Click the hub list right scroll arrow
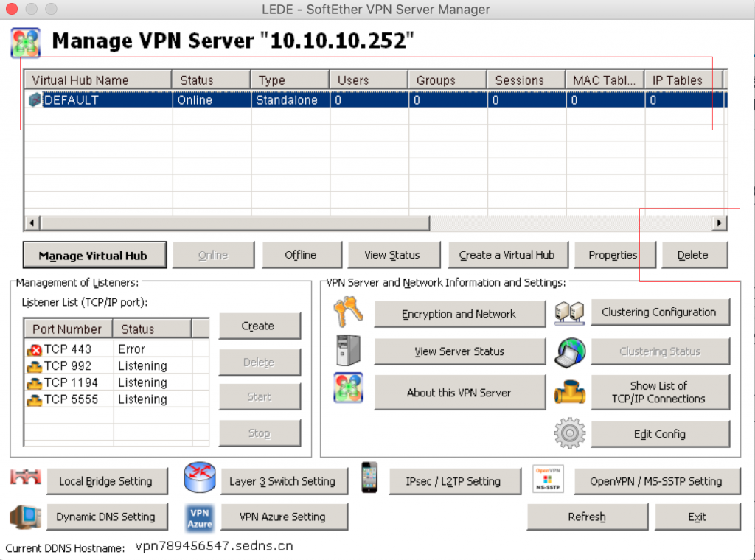Screen dimensions: 755x560 coord(719,223)
